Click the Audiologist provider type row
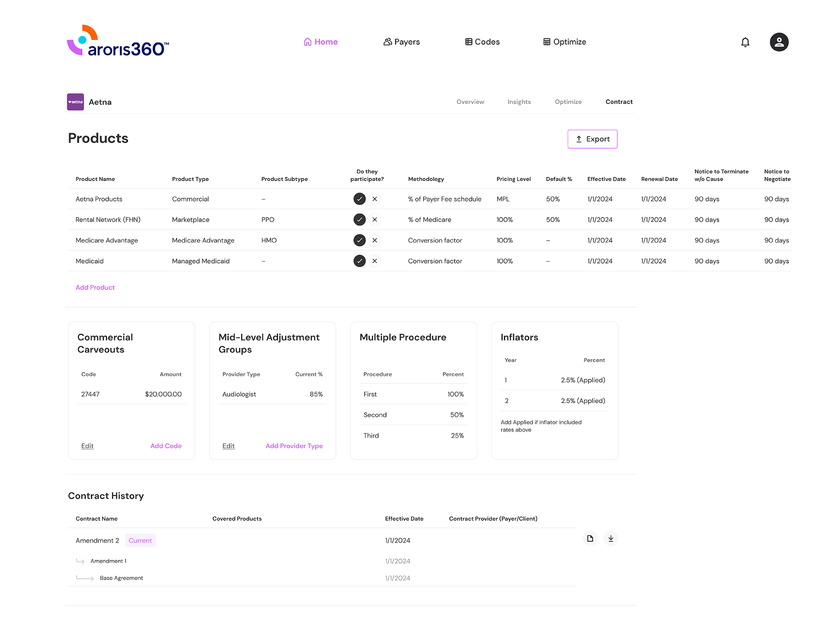Viewport: 840px width, 618px height. tap(273, 395)
